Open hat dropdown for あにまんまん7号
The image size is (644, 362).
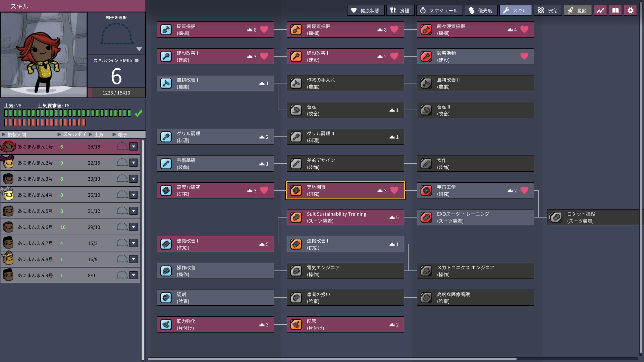click(x=133, y=243)
